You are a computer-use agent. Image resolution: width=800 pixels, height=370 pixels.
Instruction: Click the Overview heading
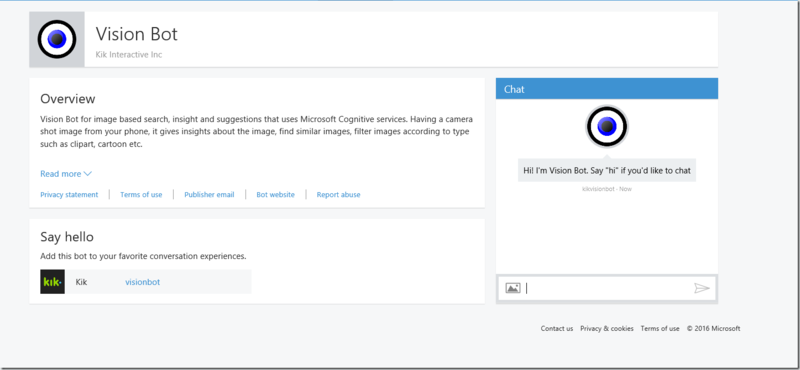(x=68, y=98)
